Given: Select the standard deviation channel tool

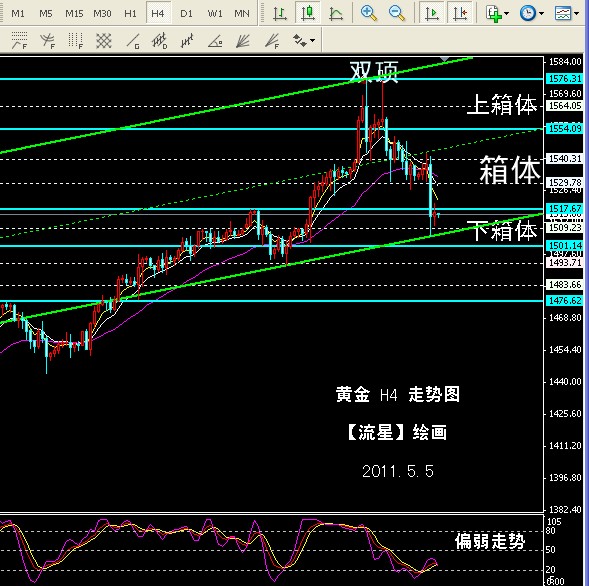Looking at the screenshot, I should (x=159, y=41).
